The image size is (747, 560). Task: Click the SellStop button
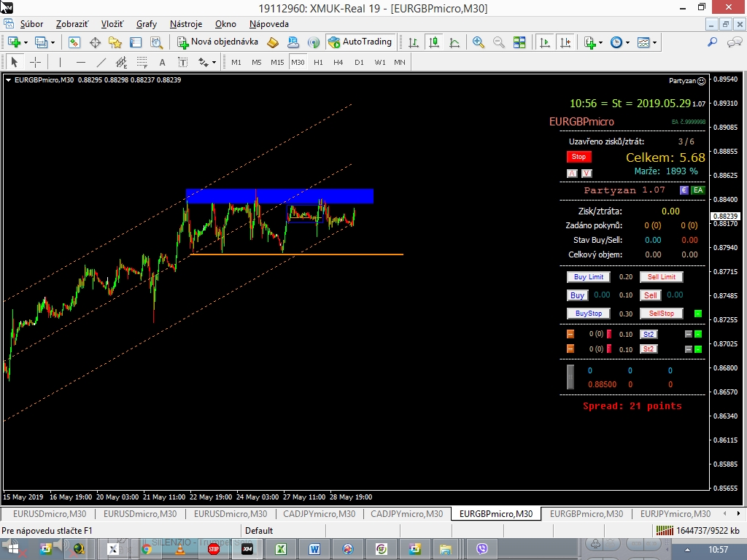[661, 314]
